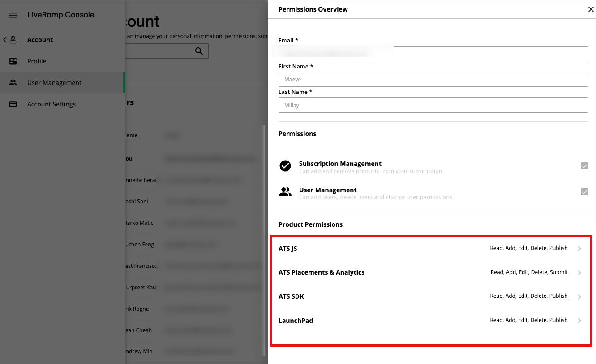Close the Permissions Overview panel
The image size is (596, 364).
pos(591,9)
